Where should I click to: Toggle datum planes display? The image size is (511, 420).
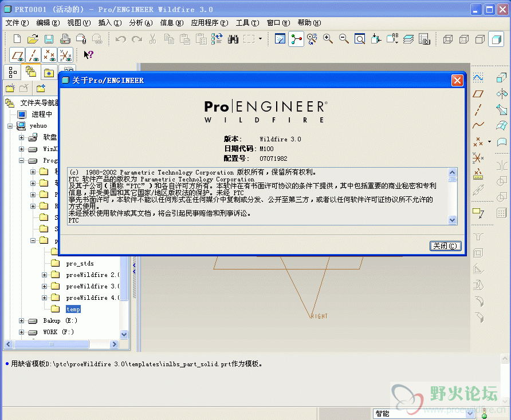pyautogui.click(x=17, y=55)
